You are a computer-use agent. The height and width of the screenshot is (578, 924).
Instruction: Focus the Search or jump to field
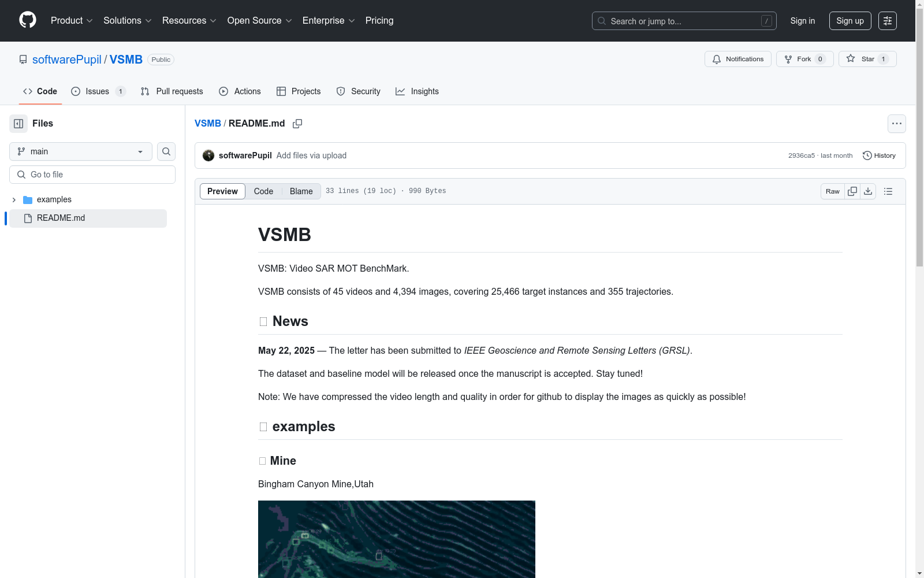[x=684, y=21]
